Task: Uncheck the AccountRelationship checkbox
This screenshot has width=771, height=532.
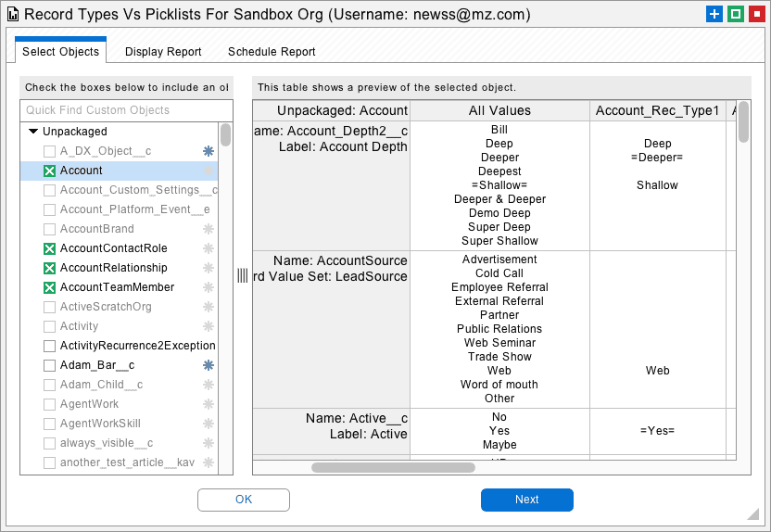Action: [x=49, y=268]
